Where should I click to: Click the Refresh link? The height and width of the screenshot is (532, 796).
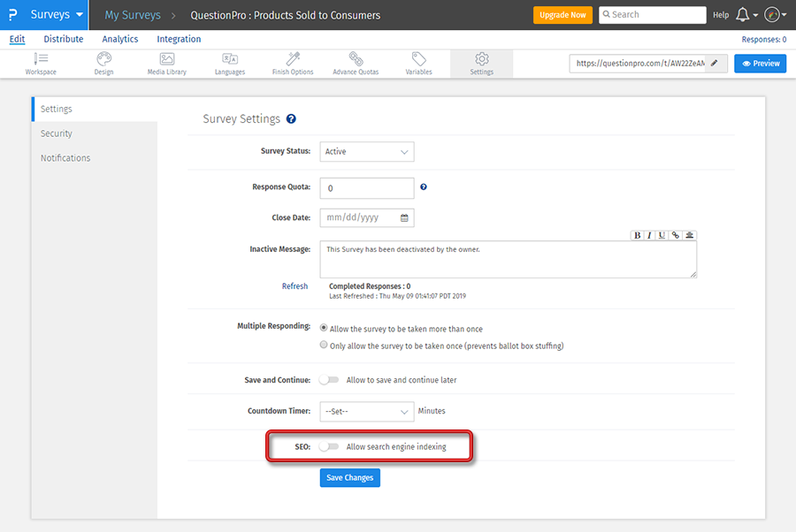click(295, 286)
